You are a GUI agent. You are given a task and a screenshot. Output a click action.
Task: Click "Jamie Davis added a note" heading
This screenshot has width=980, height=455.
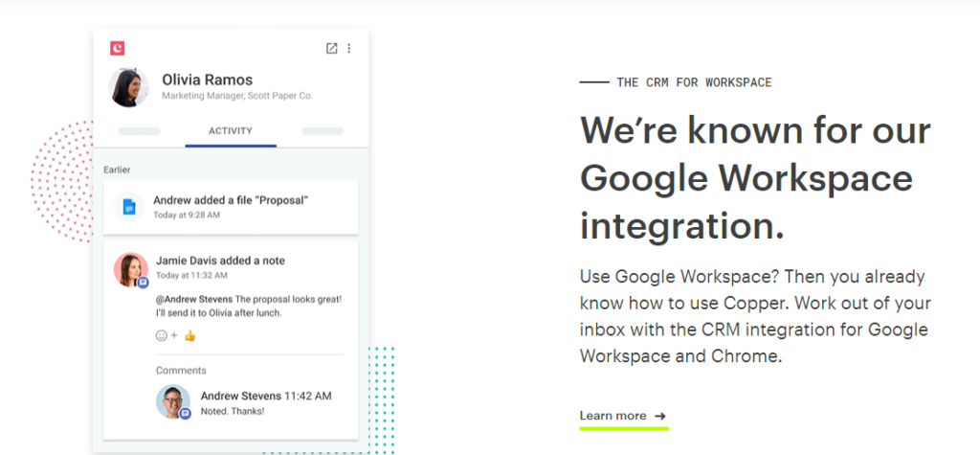pos(221,261)
